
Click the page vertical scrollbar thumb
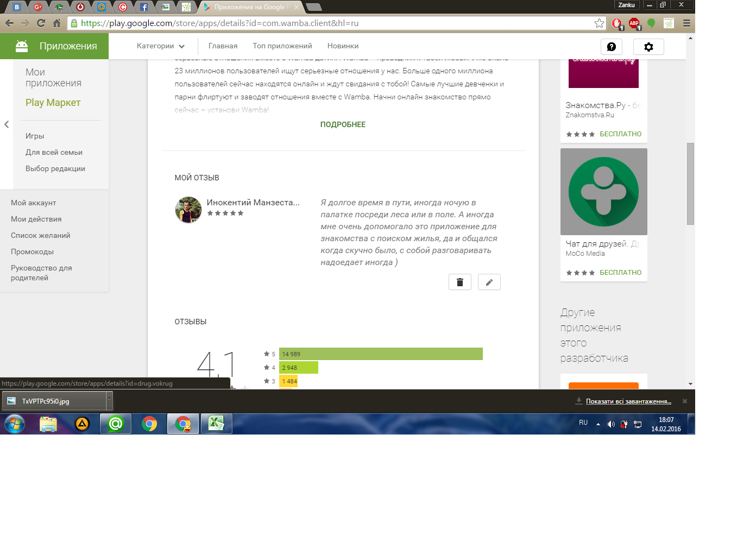pos(690,184)
